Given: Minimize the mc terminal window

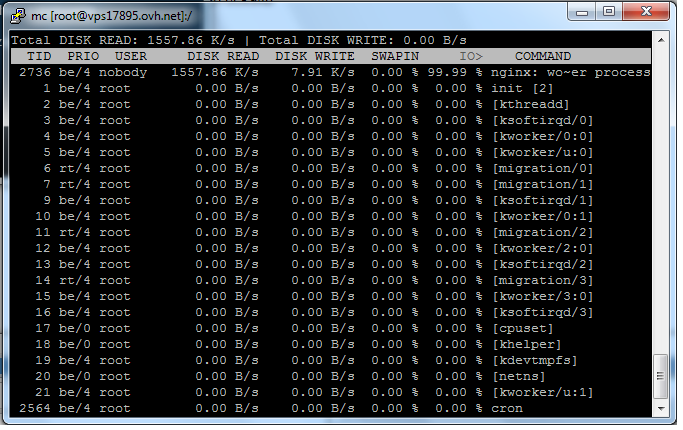Looking at the screenshot, I should pyautogui.click(x=582, y=12).
